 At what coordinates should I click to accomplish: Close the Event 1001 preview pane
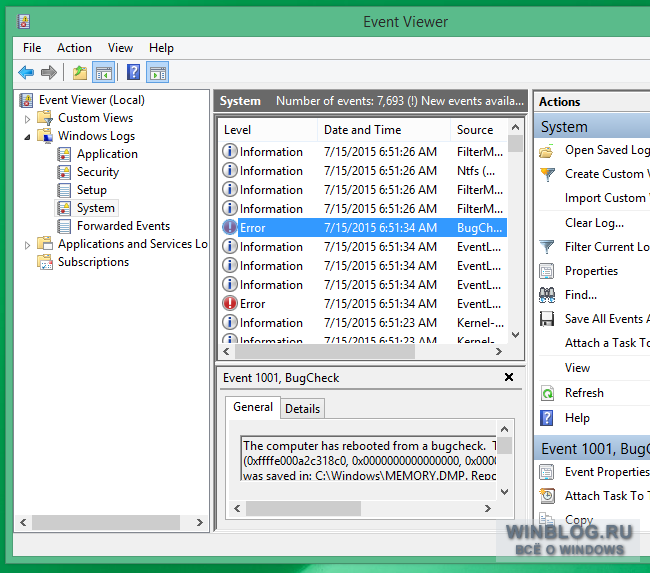pyautogui.click(x=509, y=377)
